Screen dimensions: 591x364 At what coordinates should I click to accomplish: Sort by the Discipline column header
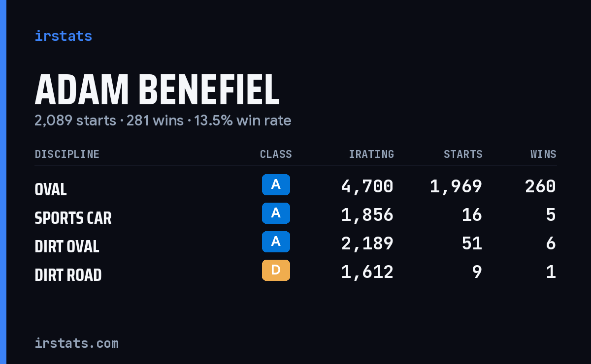pyautogui.click(x=67, y=154)
